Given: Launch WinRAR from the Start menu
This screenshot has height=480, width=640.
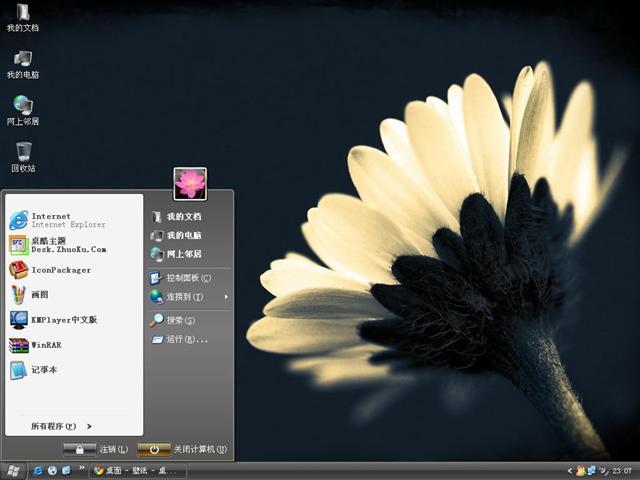Looking at the screenshot, I should pos(45,345).
